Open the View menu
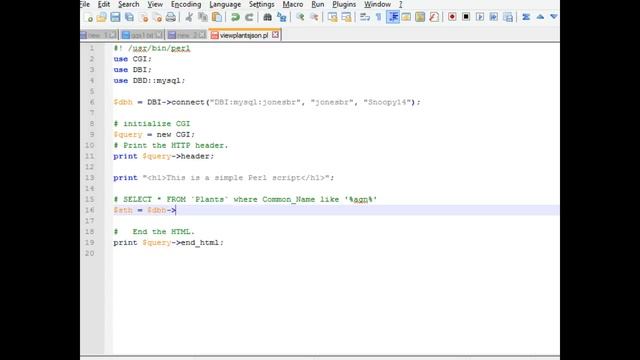The width and height of the screenshot is (640, 360). tap(155, 4)
